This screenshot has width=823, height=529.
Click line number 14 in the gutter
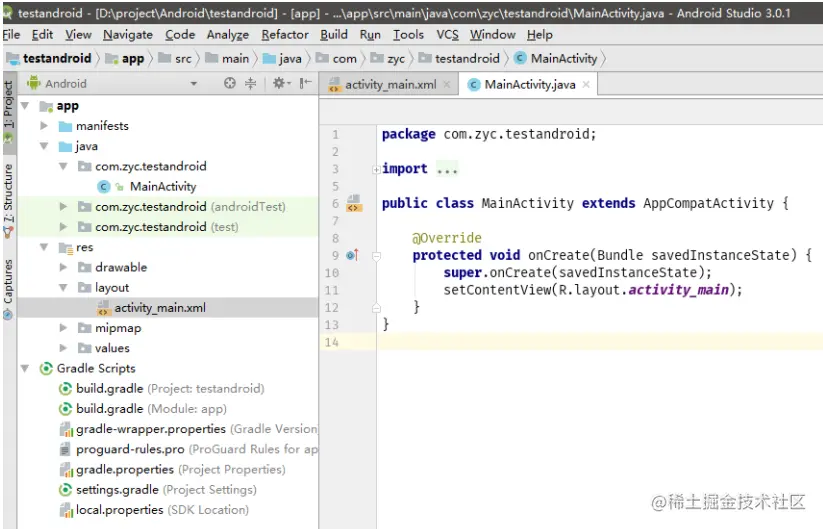coord(332,343)
